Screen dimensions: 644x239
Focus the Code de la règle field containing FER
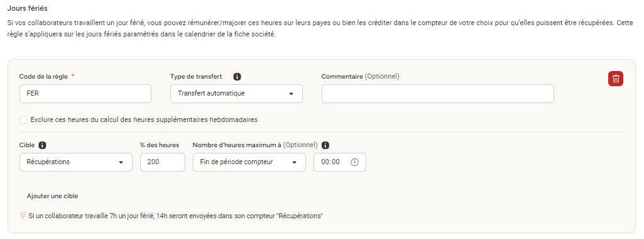(85, 93)
